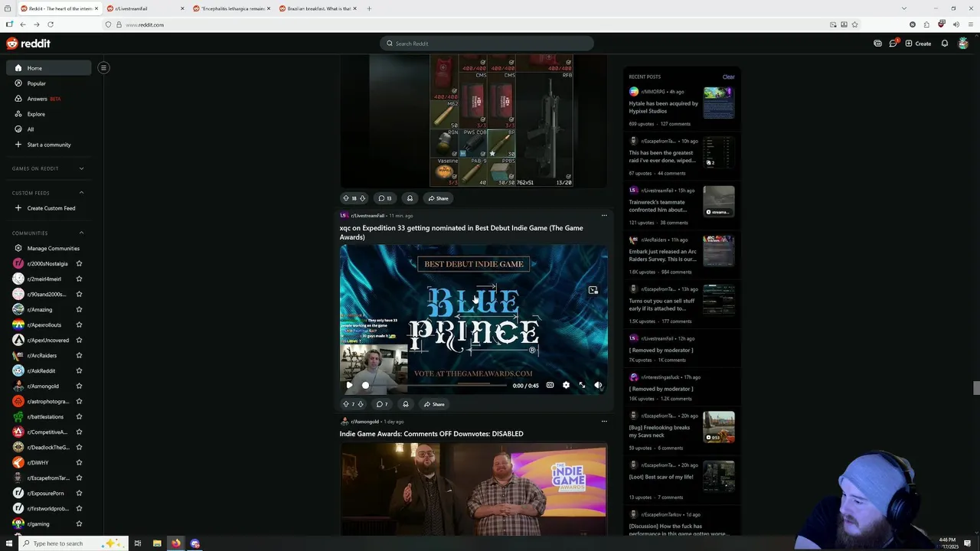Open a new browser tab
The height and width of the screenshot is (551, 980).
click(x=369, y=8)
